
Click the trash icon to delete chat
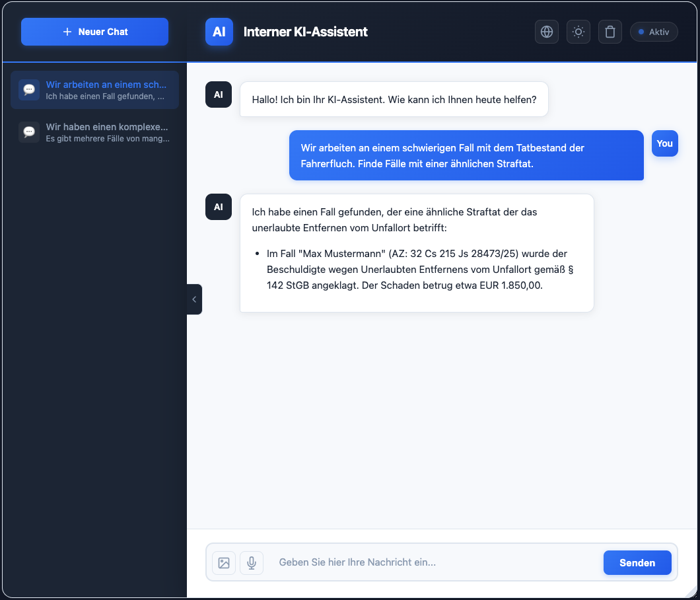point(610,32)
